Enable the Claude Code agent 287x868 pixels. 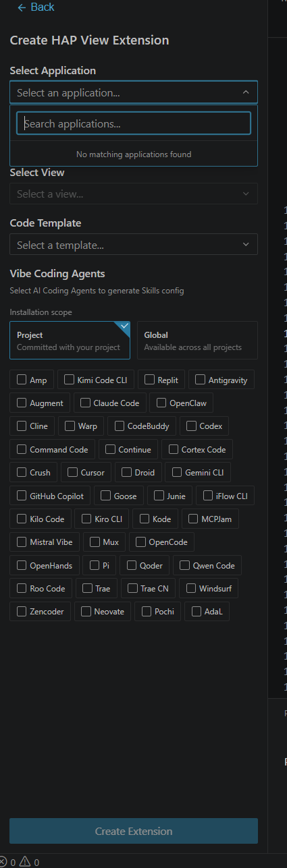pyautogui.click(x=86, y=403)
